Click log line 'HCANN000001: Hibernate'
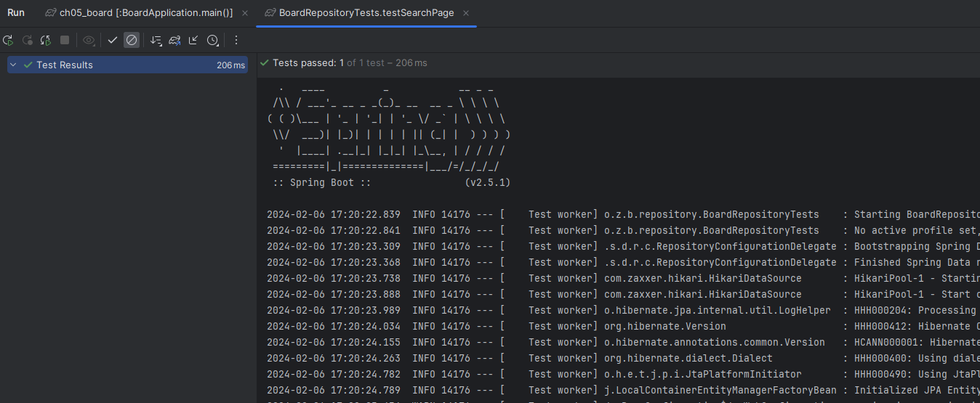 click(623, 342)
